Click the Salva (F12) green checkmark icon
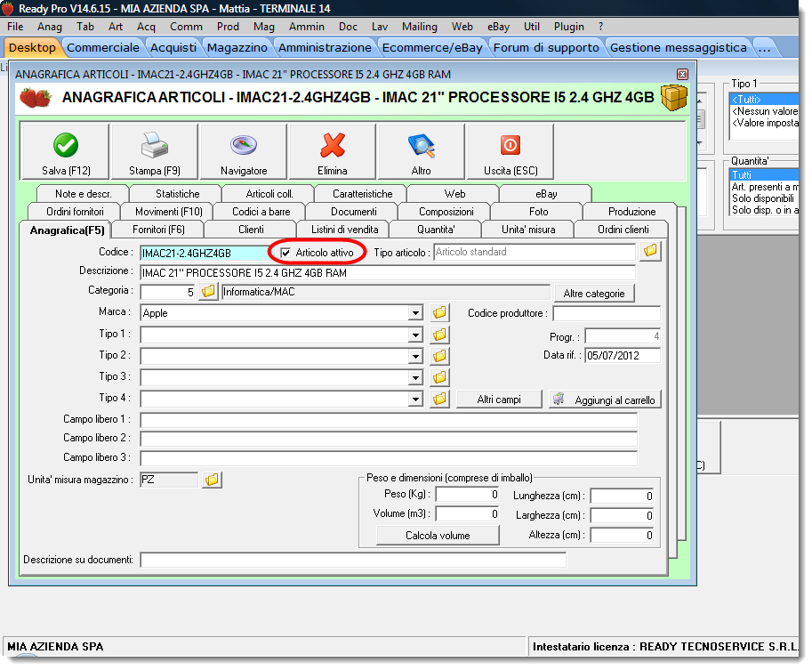Image resolution: width=812 pixels, height=670 pixels. pyautogui.click(x=66, y=145)
